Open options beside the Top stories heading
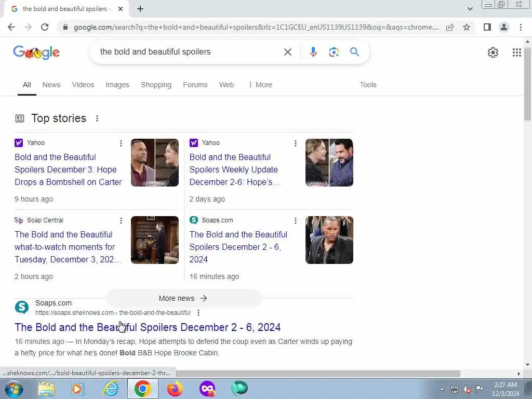This screenshot has height=399, width=532. tap(97, 118)
